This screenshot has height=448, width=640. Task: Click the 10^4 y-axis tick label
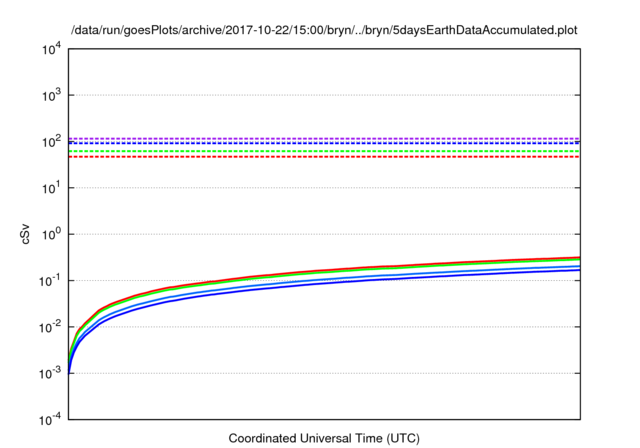51,49
